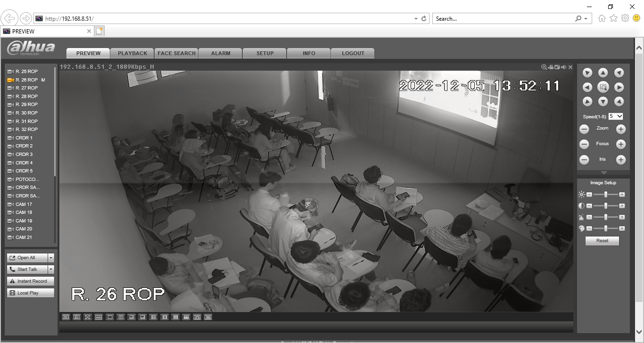Screen dimensions: 644x343
Task: Start video recording with camcorder icon above video
Action: click(551, 67)
